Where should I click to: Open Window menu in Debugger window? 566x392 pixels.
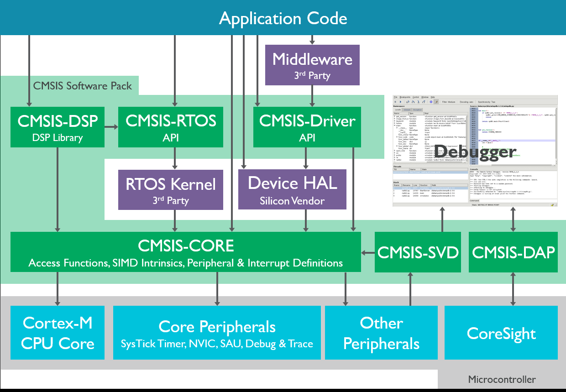tap(425, 97)
